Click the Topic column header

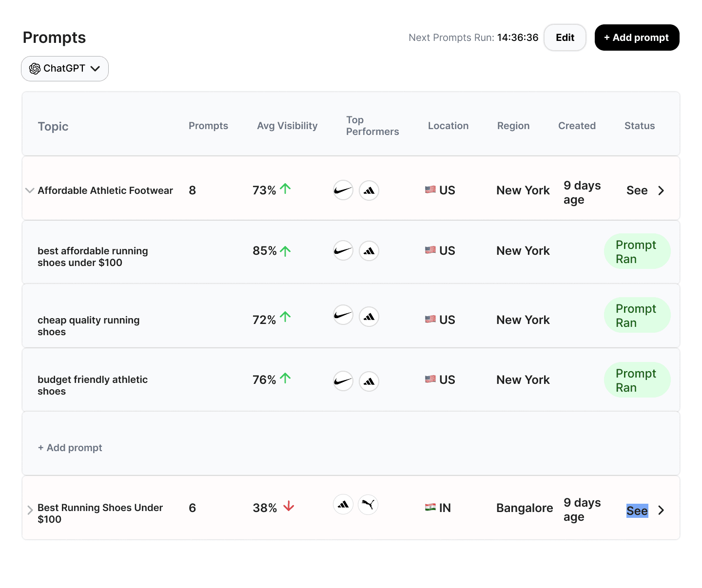tap(53, 127)
